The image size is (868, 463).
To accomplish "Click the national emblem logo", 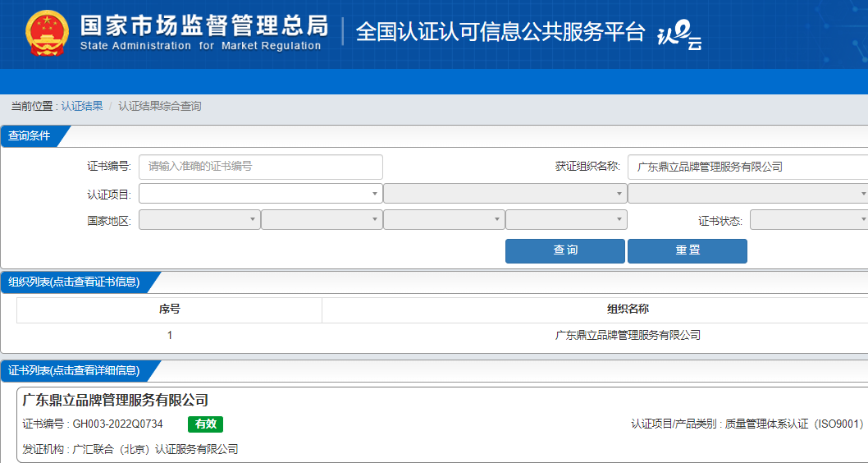I will 47,33.
